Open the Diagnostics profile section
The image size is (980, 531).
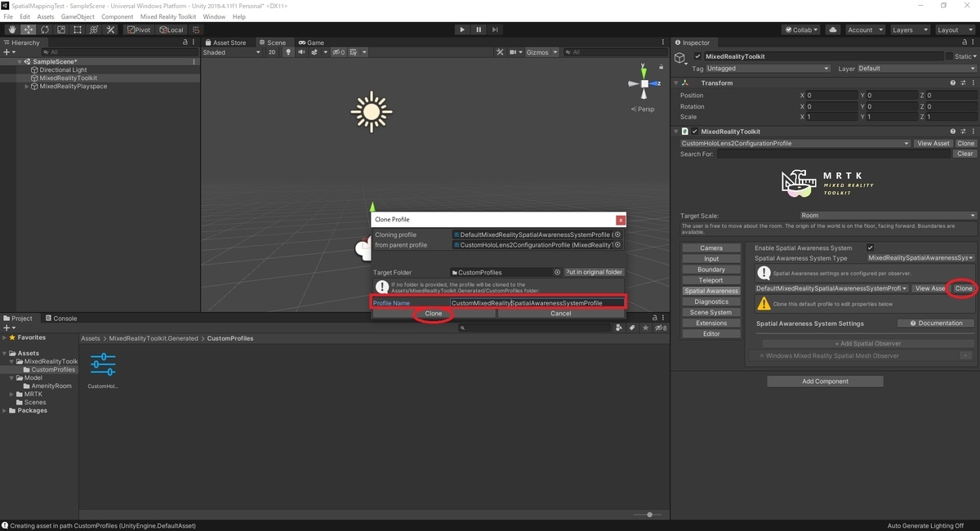tap(711, 301)
